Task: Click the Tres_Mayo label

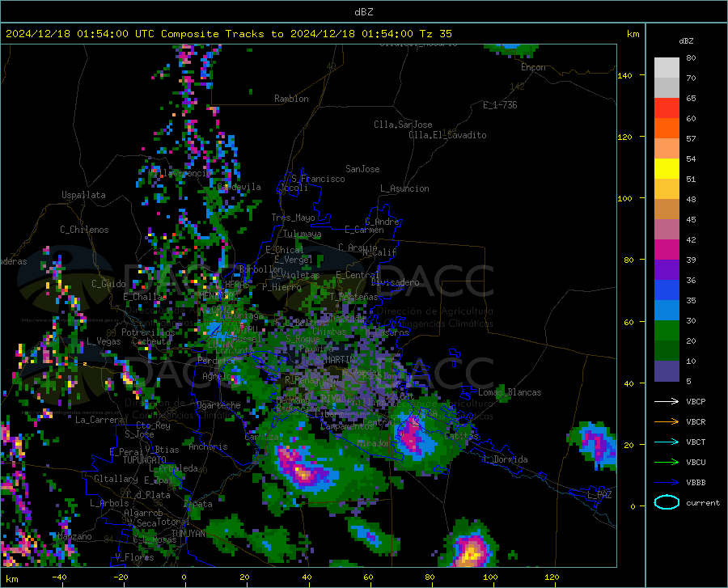Action: click(293, 218)
